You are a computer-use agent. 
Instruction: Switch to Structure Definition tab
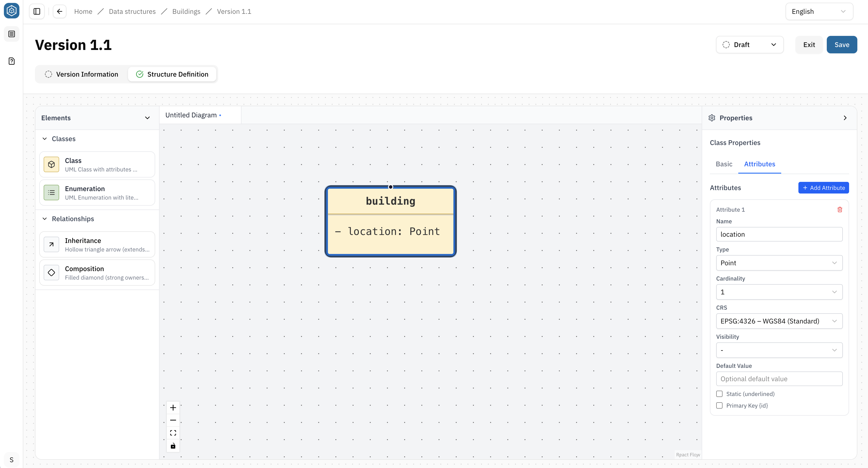pos(172,74)
